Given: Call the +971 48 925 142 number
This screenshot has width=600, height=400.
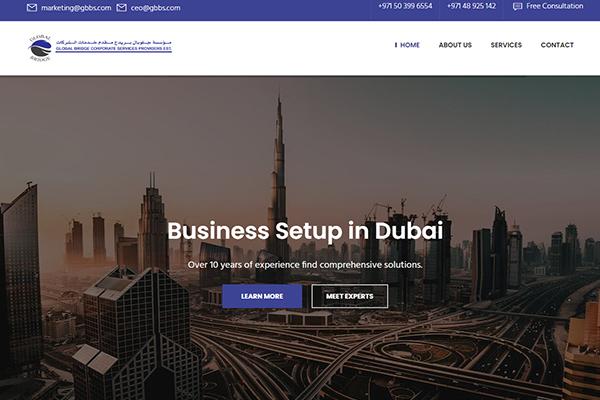Looking at the screenshot, I should click(x=471, y=6).
